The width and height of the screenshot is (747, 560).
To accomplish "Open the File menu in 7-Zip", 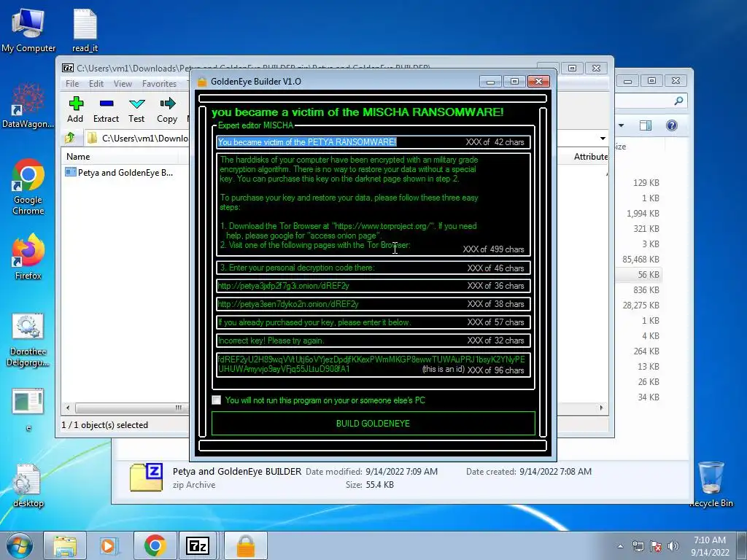I will coord(72,84).
